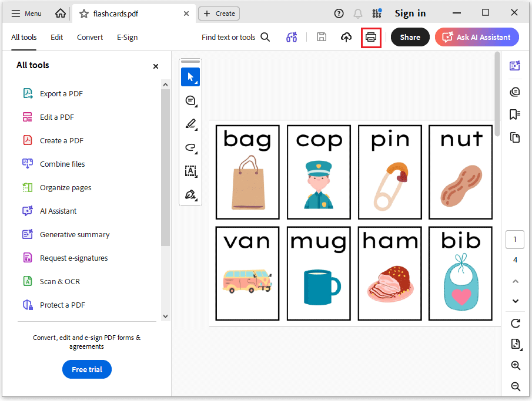Select the Sign fountain pen tool
Viewport: 532px width, 401px height.
coord(190,194)
